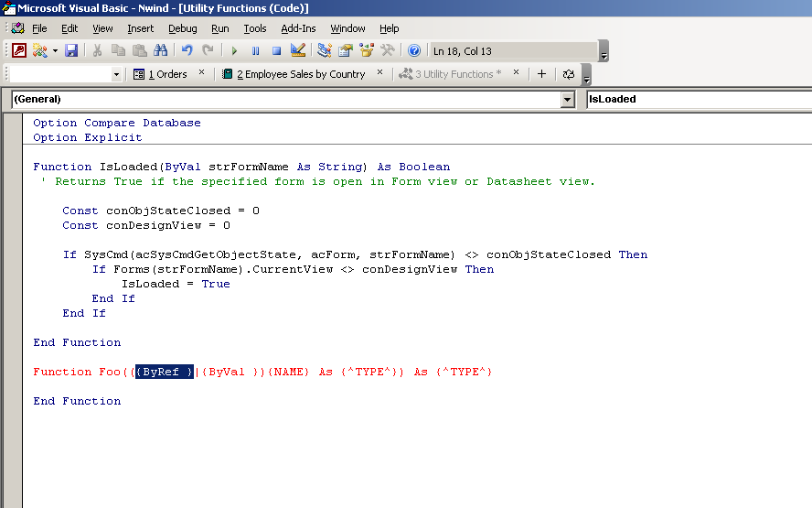Expand the tab toolbar options arrow

(587, 74)
